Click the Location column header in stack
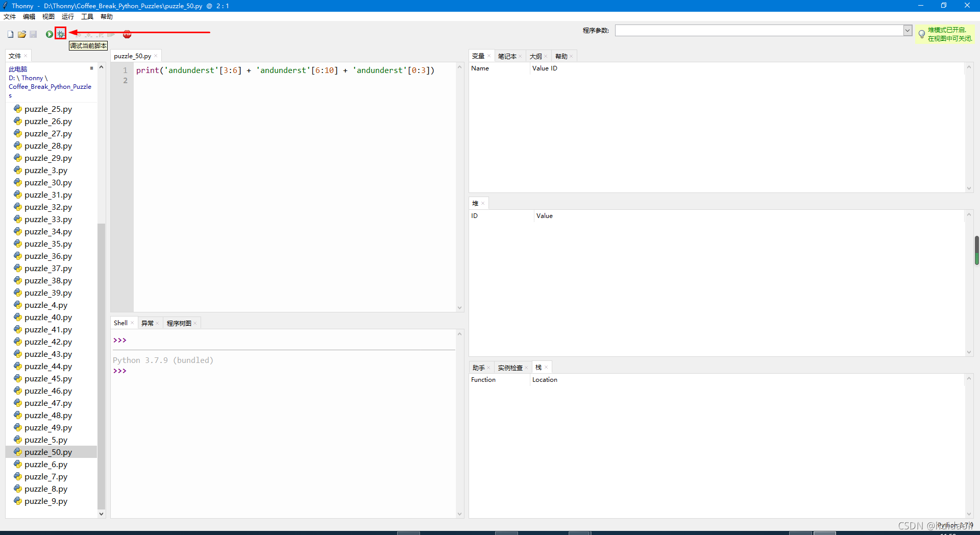The image size is (980, 535). [545, 380]
